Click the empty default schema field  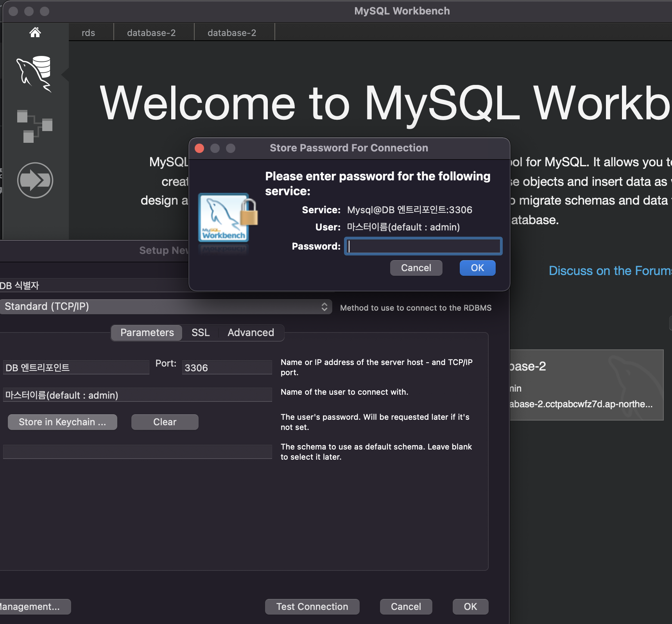(x=138, y=452)
